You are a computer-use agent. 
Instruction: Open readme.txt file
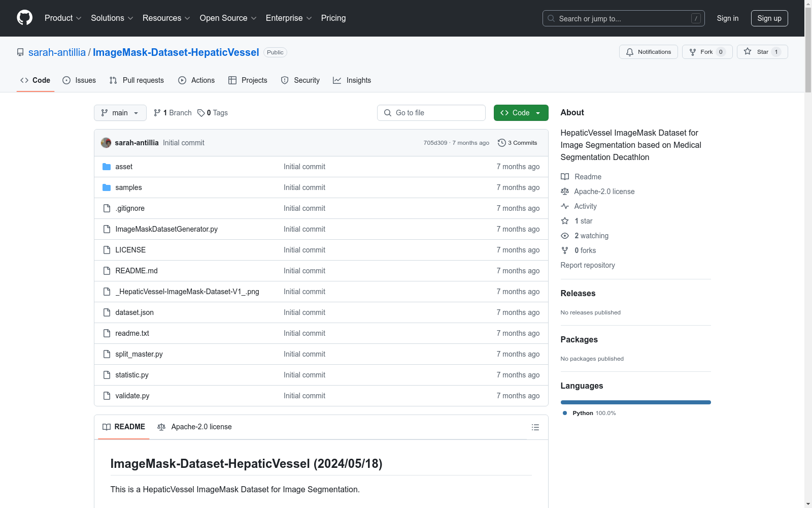point(132,333)
